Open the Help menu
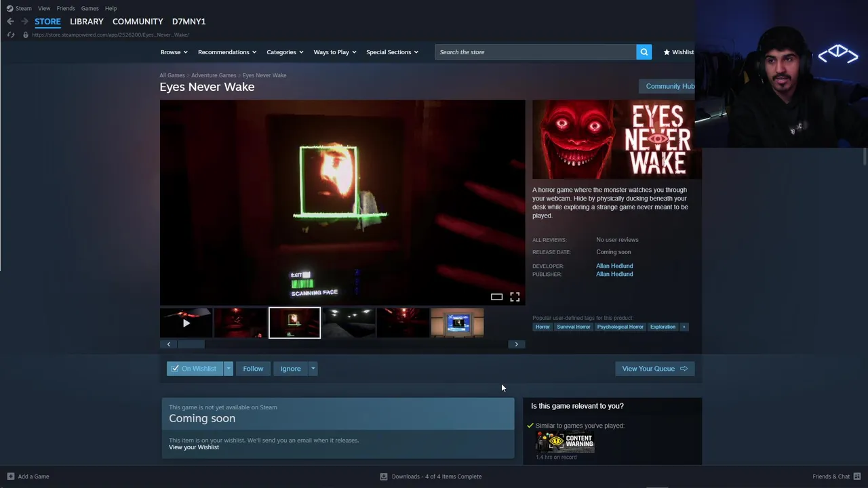The image size is (868, 488). (x=111, y=8)
